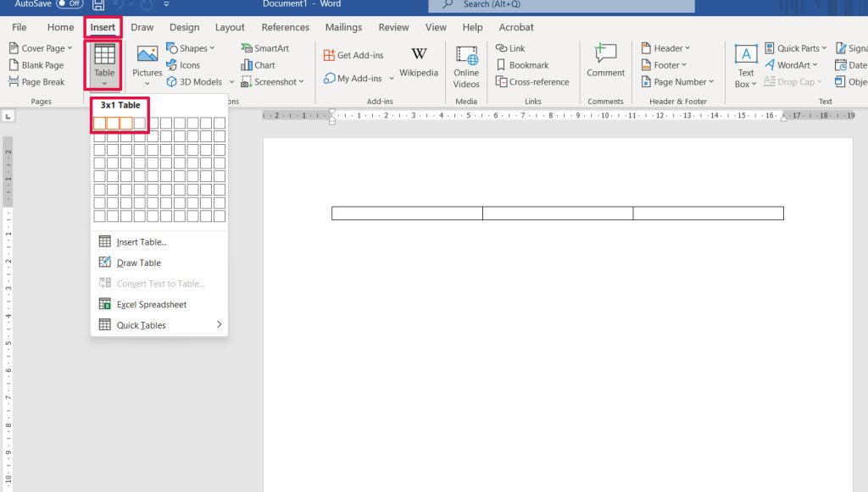Open Quick Tables from the menu
This screenshot has height=492, width=868.
[x=159, y=325]
